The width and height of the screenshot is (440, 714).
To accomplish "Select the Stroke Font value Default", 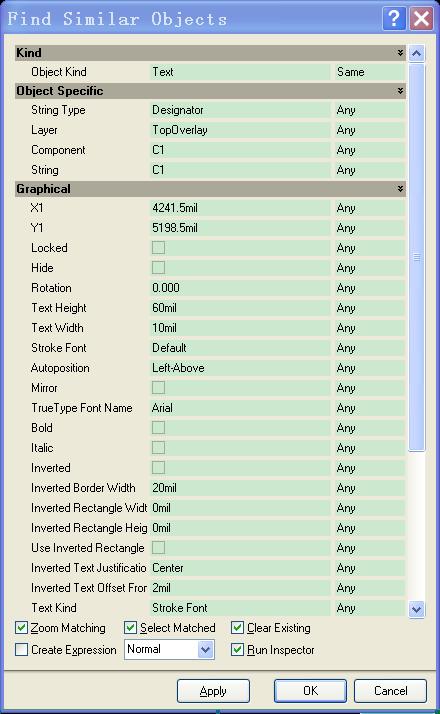I will click(240, 348).
